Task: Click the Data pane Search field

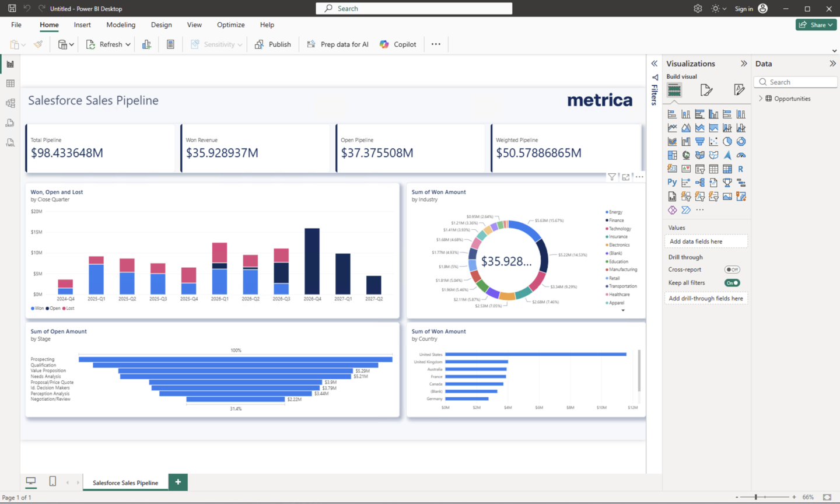Action: pyautogui.click(x=796, y=82)
